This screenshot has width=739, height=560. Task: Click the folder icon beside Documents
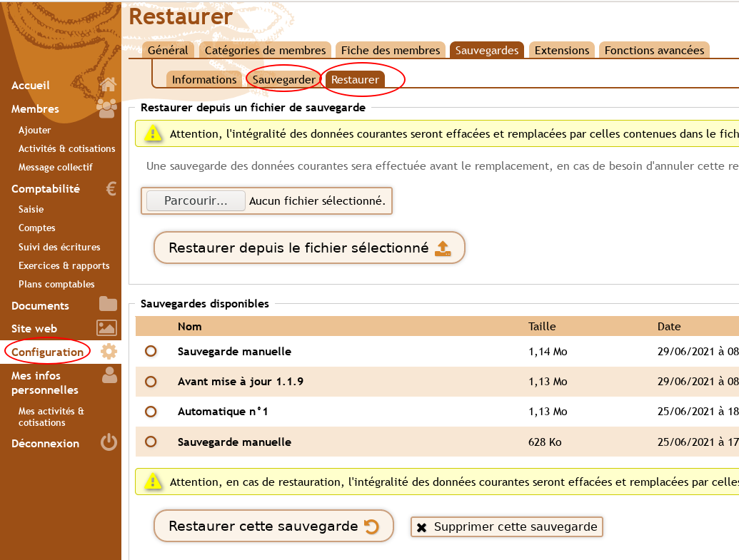(108, 305)
